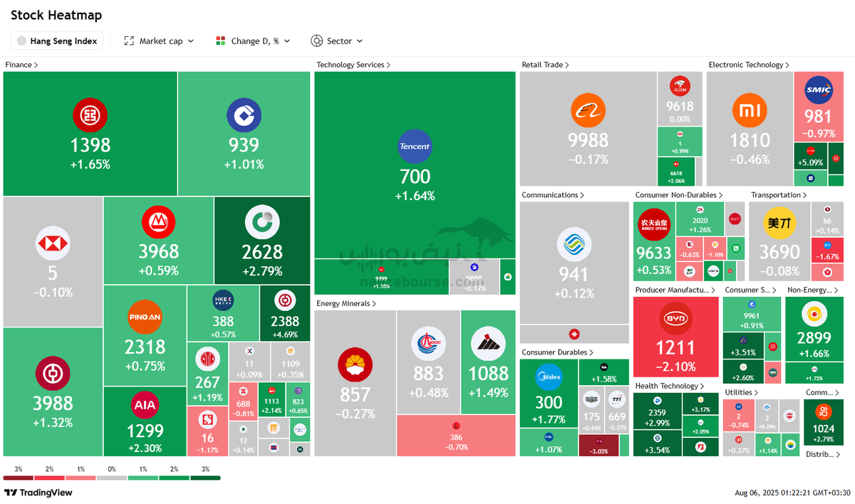This screenshot has height=504, width=855.
Task: Click the Alibaba logo on tile 9988
Action: click(588, 112)
